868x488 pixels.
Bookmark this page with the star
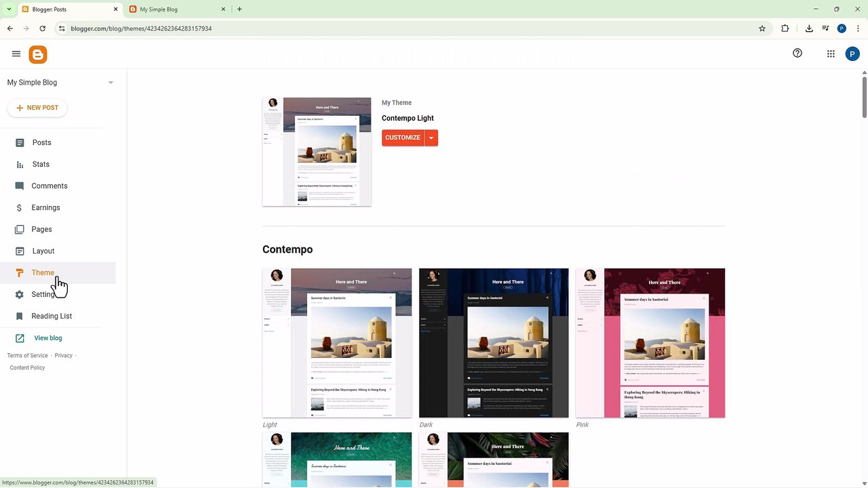[762, 28]
